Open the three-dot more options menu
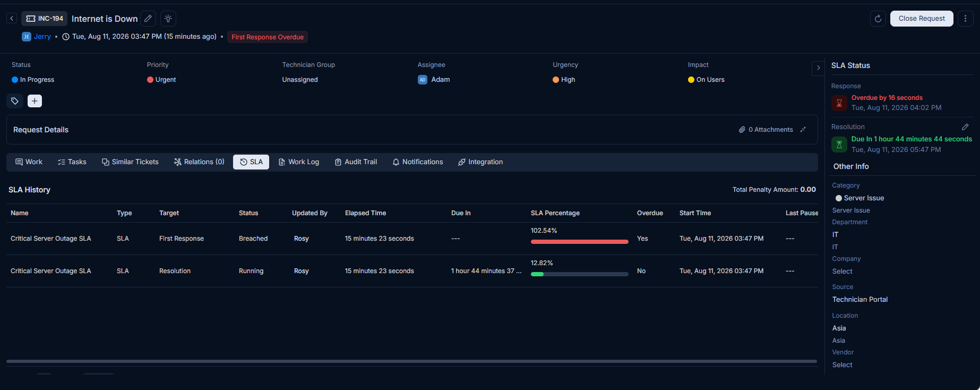 click(965, 19)
